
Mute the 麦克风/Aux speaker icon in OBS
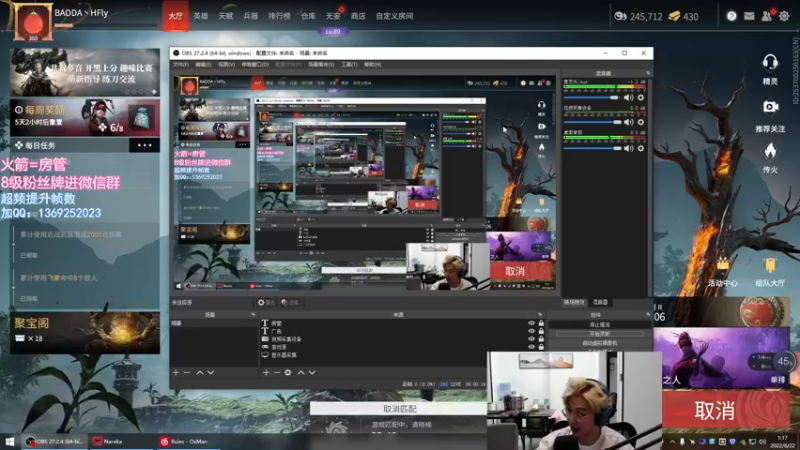(x=629, y=97)
